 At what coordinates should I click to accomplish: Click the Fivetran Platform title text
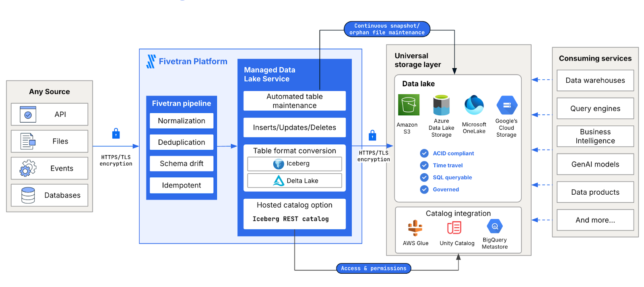pos(193,61)
